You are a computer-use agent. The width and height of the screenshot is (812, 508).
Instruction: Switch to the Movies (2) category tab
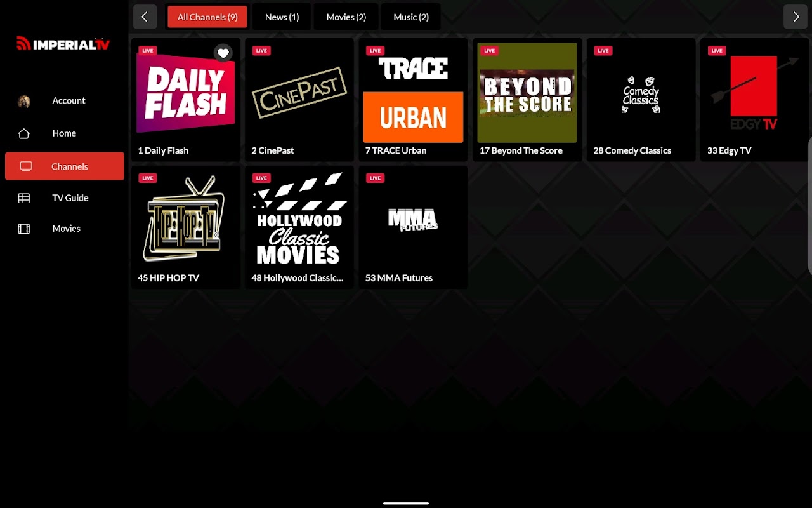coord(346,17)
